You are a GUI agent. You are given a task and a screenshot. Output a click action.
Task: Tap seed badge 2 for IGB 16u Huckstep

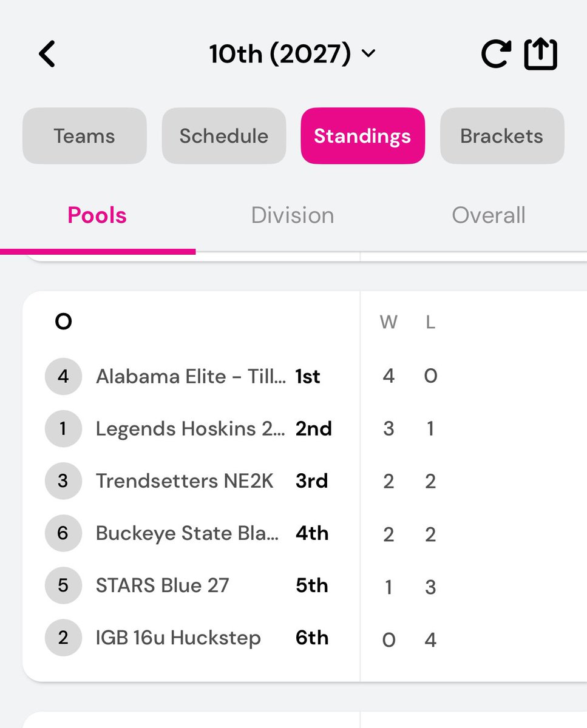coord(63,638)
